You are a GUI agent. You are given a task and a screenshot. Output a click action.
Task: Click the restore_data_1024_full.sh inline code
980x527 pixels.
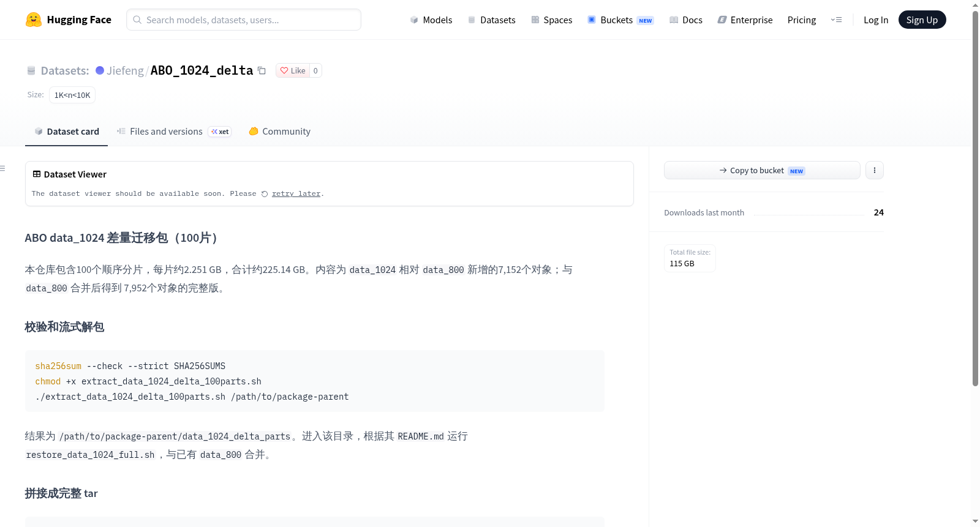91,455
